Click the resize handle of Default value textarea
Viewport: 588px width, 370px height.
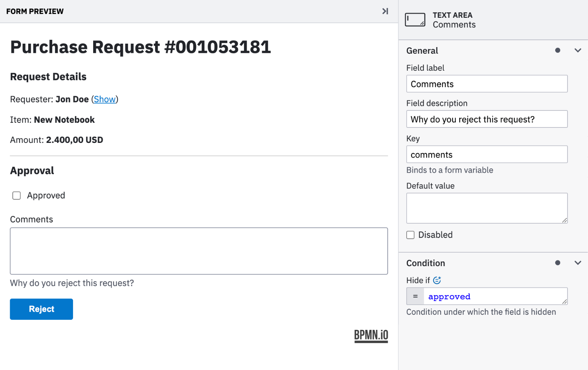point(565,221)
